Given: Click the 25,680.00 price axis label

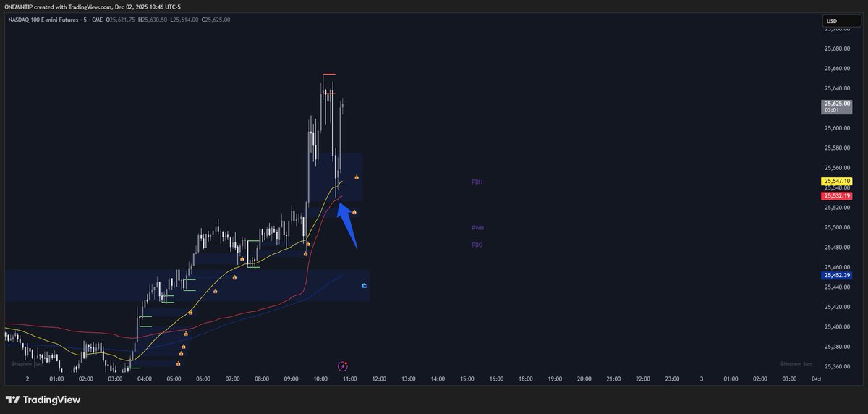Looking at the screenshot, I should click(836, 49).
